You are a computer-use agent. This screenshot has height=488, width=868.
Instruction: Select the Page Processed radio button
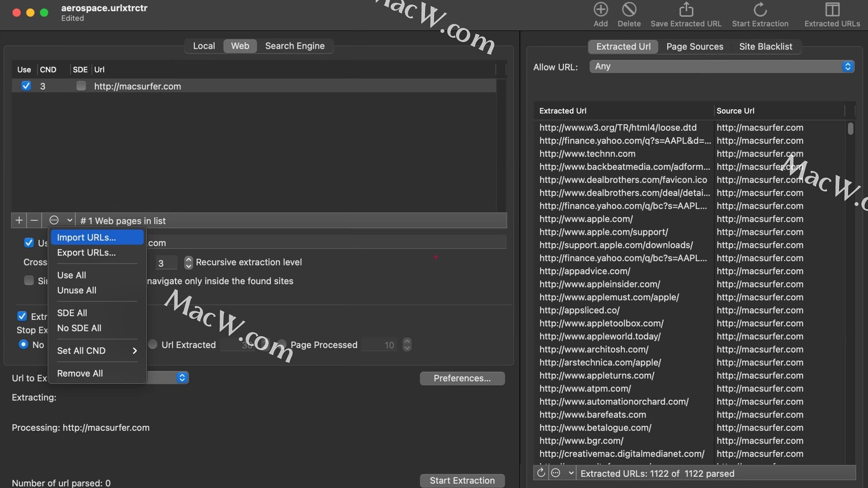[x=282, y=344]
